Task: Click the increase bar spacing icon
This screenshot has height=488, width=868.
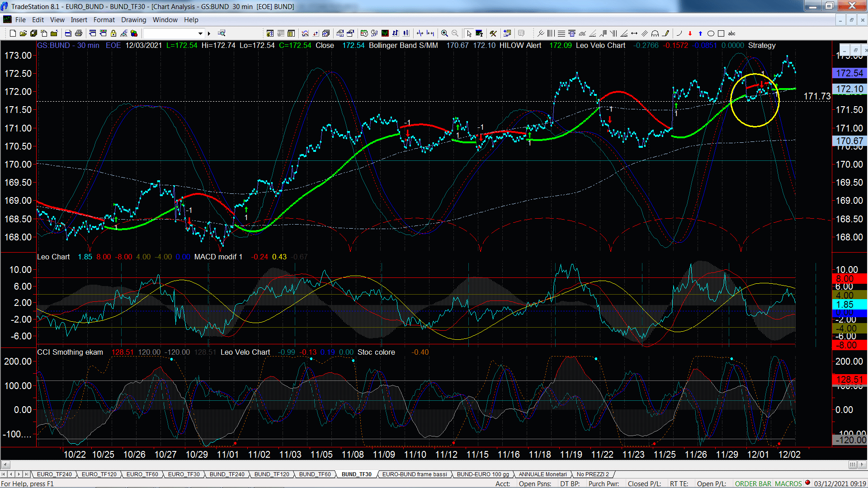Action: tap(431, 33)
